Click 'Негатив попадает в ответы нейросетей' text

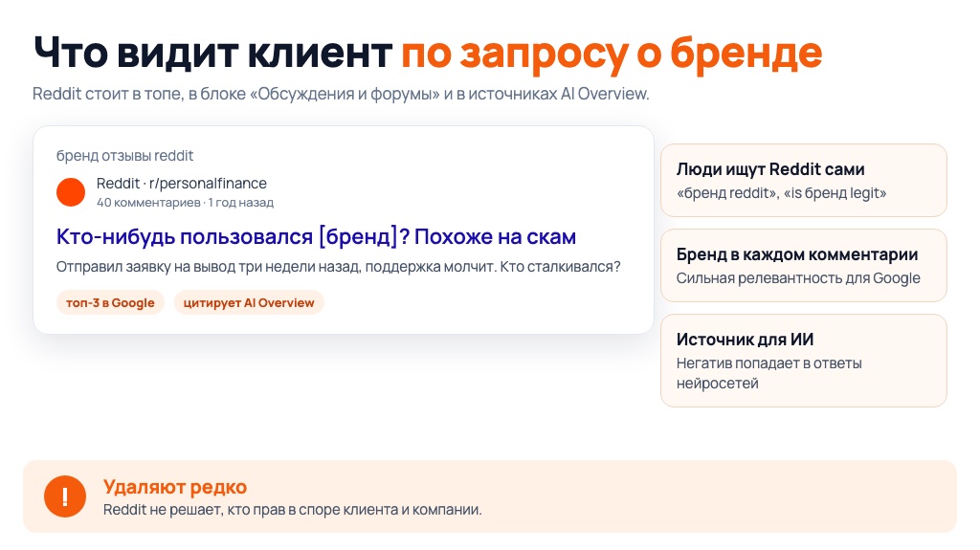(x=768, y=373)
